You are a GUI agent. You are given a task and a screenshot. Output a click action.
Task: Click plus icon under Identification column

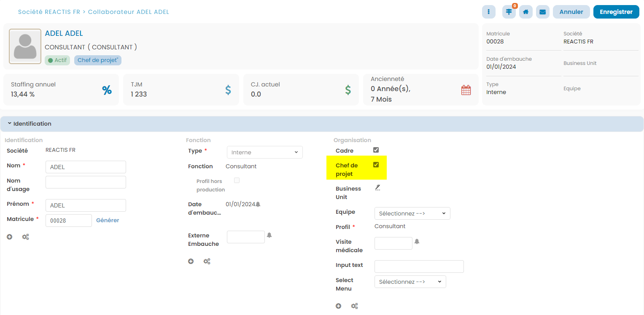(10, 237)
